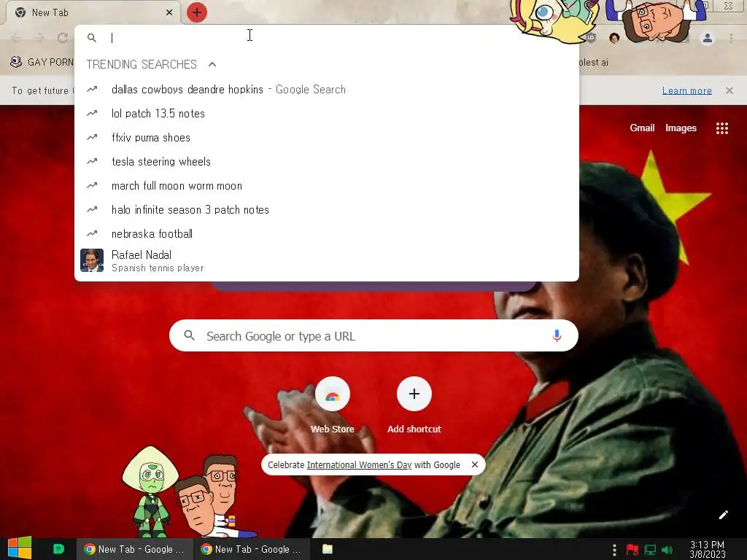747x560 pixels.
Task: Open the taskbar clock showing 3:13 PM
Action: (x=708, y=550)
